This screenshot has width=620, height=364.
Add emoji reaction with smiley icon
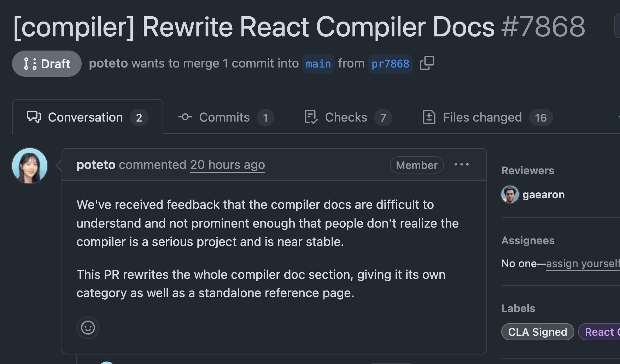(88, 328)
